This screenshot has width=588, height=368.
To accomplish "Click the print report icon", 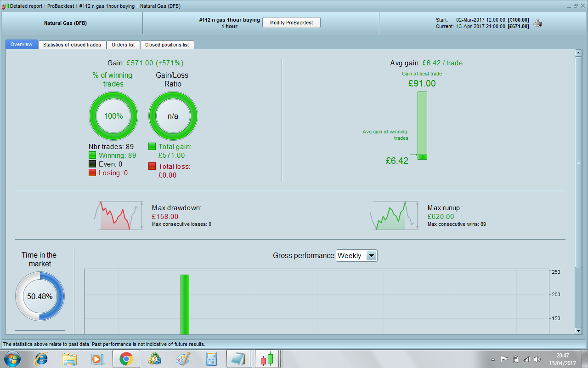I will [537, 23].
